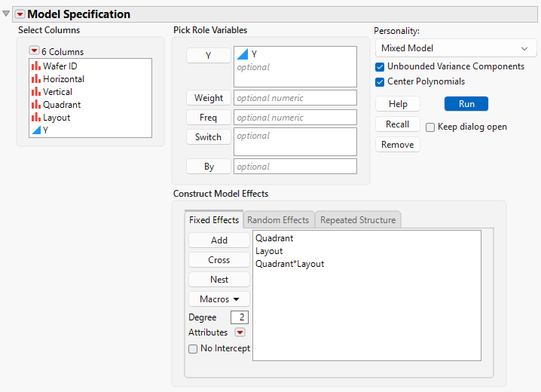Click the Weight role button
The image size is (541, 392).
point(209,98)
